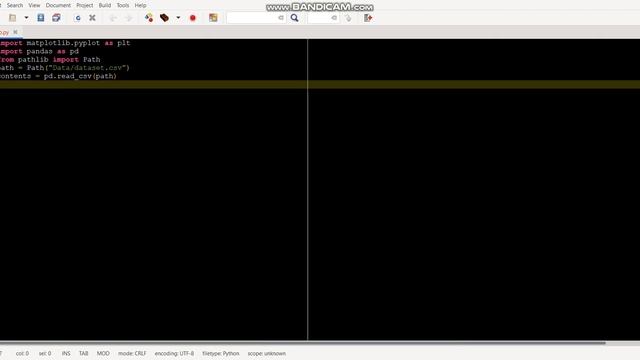Close the current file with X toolbar icon
This screenshot has height=360, width=640.
point(93,18)
